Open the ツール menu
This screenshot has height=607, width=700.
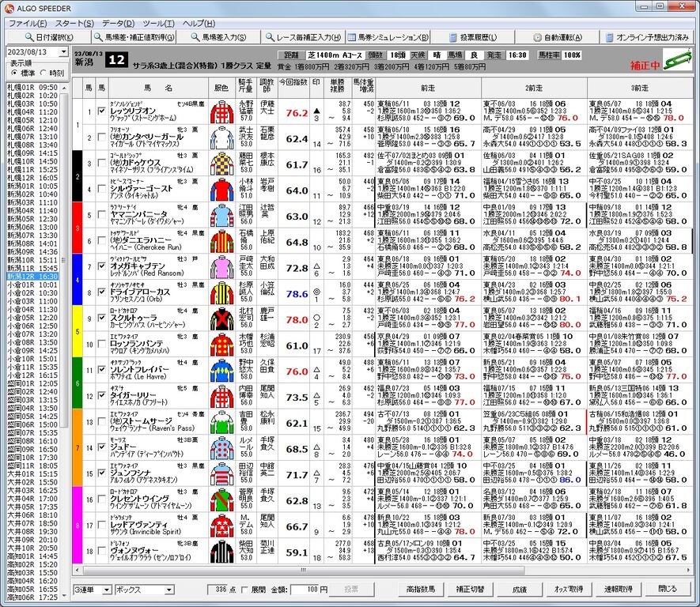point(159,23)
